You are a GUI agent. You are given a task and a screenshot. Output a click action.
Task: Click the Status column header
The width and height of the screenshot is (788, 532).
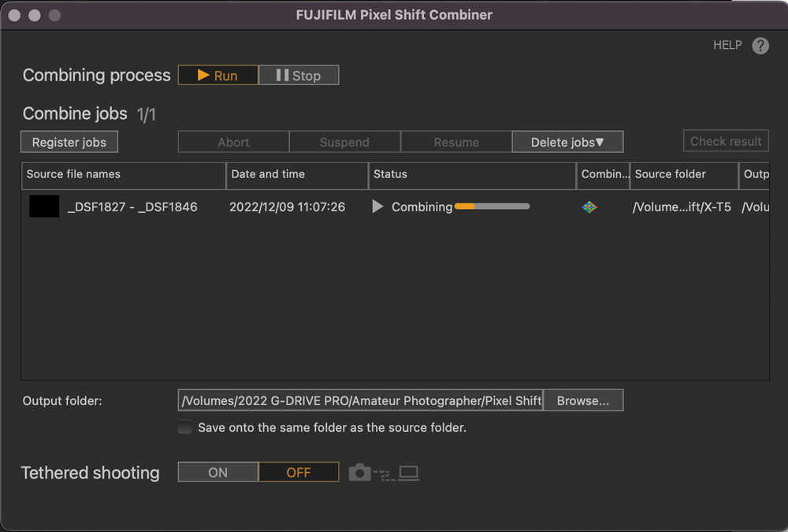click(x=472, y=174)
